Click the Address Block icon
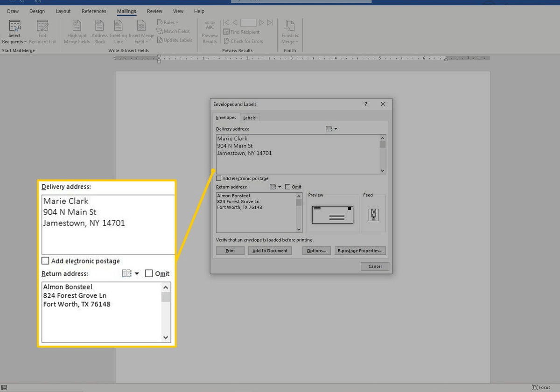Viewport: 560px width, 392px height. click(x=99, y=26)
